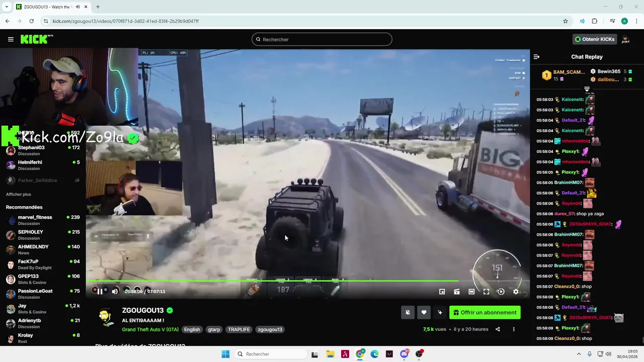Expand the gift leaderboard handle
The width and height of the screenshot is (644, 362).
587,89
